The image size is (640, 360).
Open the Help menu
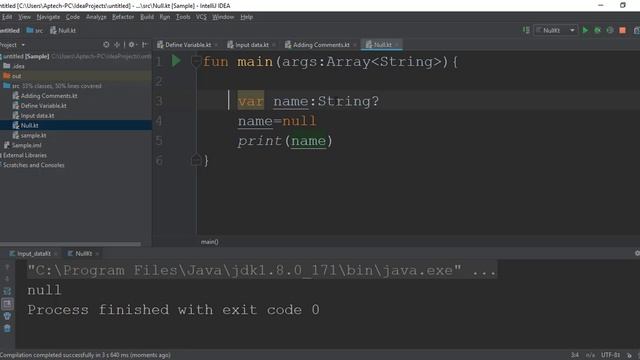(247, 17)
